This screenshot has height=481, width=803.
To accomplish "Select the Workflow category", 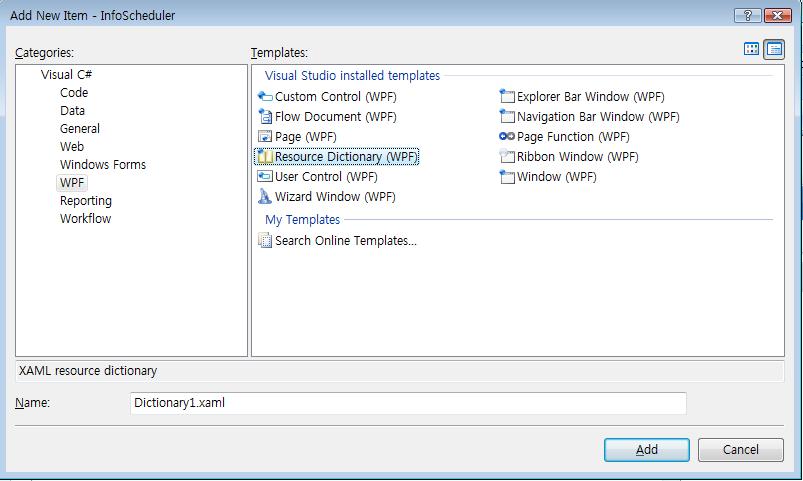I will [x=85, y=219].
